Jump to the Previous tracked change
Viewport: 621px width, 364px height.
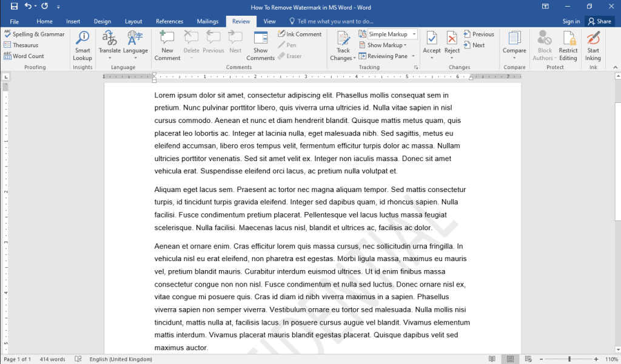point(479,34)
